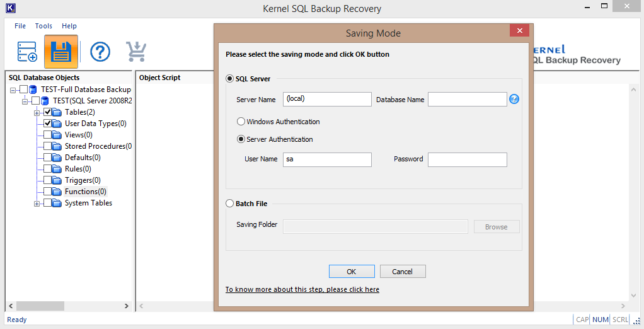Click tree panel scroll left arrow
644x329 pixels.
[11, 306]
